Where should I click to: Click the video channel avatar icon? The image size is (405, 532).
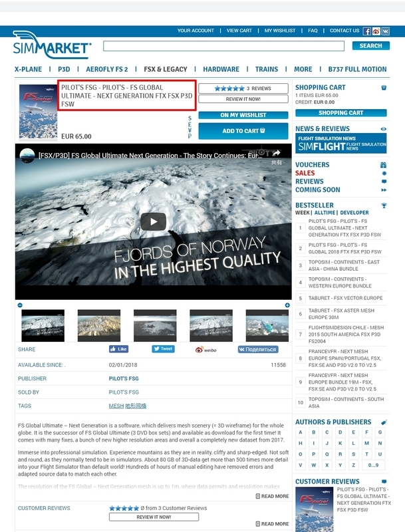(x=27, y=156)
